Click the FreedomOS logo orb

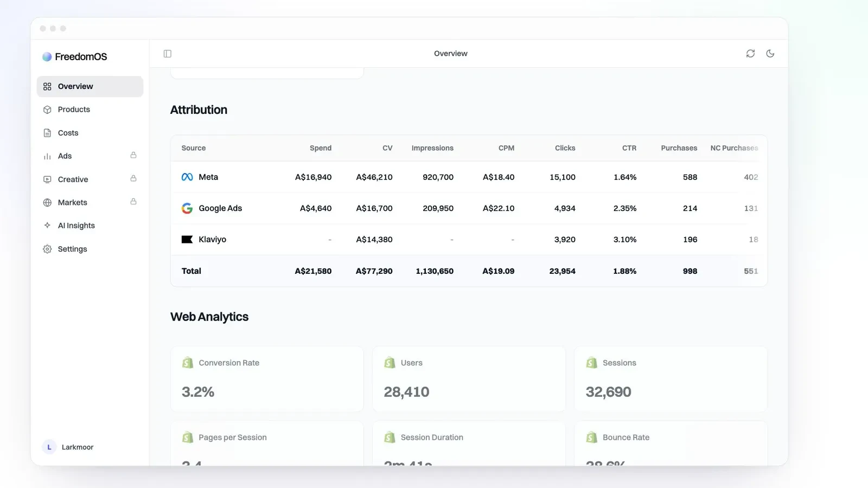click(47, 56)
